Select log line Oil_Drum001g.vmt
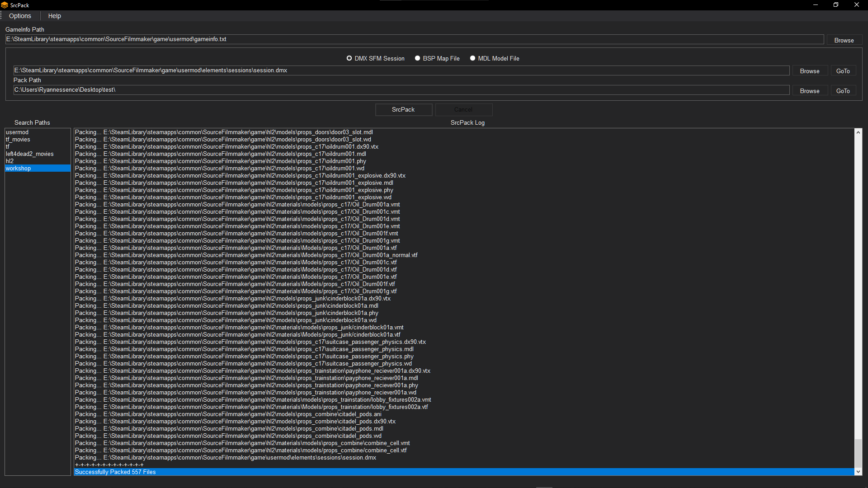 pos(464,241)
